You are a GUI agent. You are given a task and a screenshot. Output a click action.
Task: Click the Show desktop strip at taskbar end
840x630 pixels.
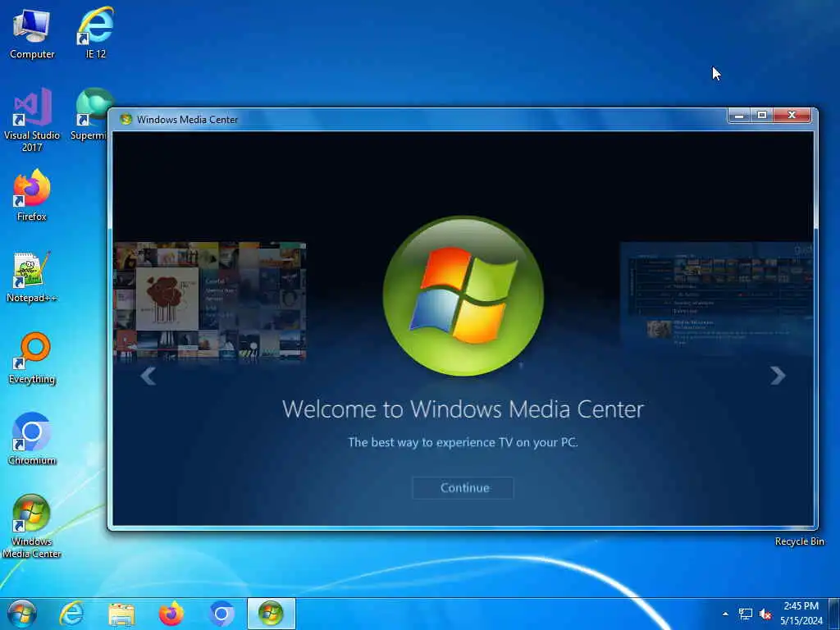(834, 614)
